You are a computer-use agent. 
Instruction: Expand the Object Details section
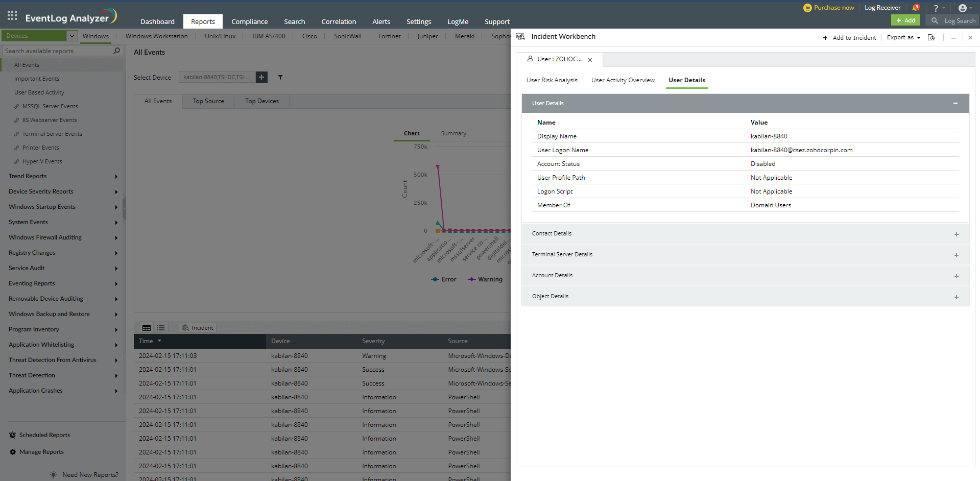coord(957,297)
